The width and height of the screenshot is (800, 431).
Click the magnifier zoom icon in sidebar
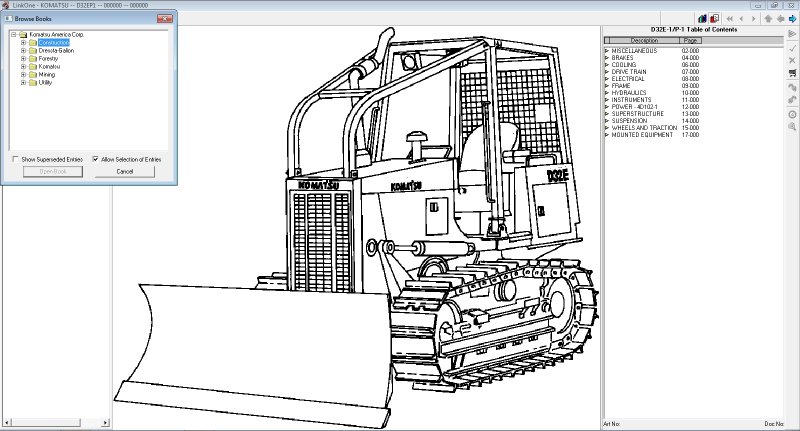click(x=792, y=126)
